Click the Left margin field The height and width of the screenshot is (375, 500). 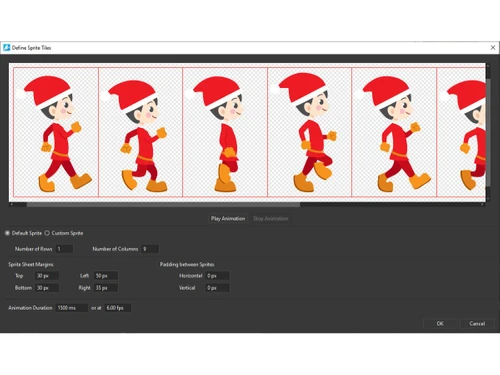pyautogui.click(x=106, y=276)
